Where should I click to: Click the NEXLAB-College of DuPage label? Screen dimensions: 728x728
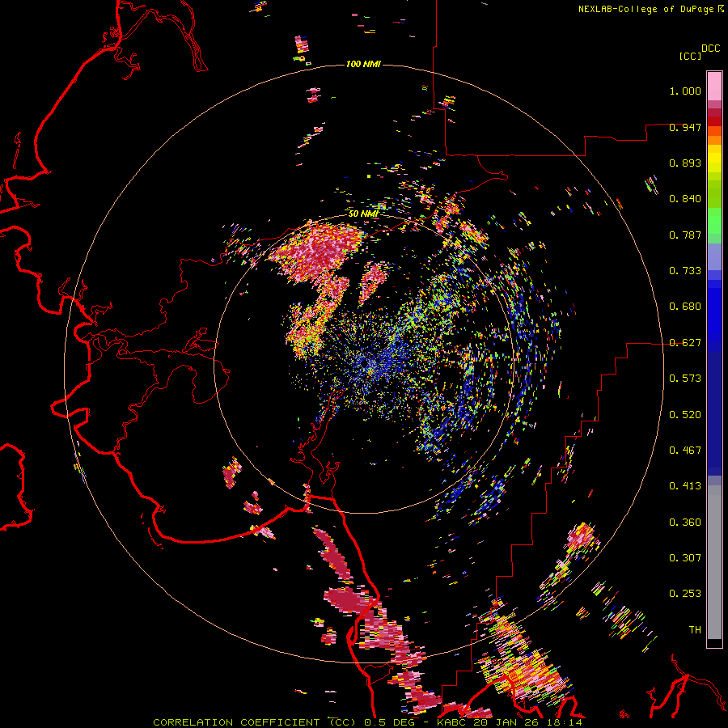tap(645, 9)
